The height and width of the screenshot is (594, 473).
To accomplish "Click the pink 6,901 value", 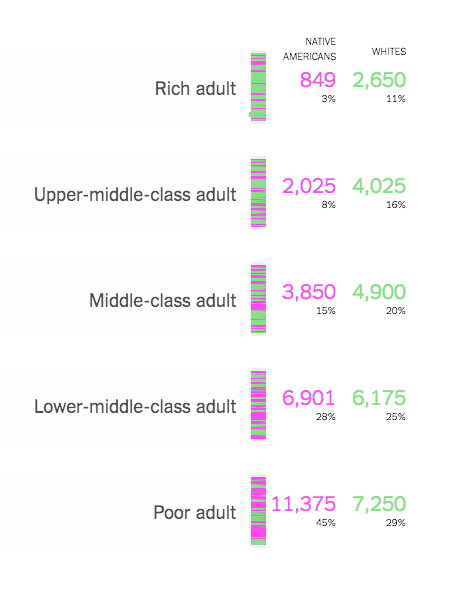I will (x=309, y=398).
